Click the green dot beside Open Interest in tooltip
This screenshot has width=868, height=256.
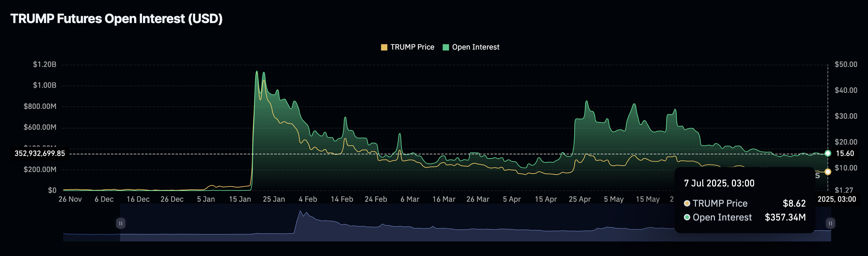(687, 217)
